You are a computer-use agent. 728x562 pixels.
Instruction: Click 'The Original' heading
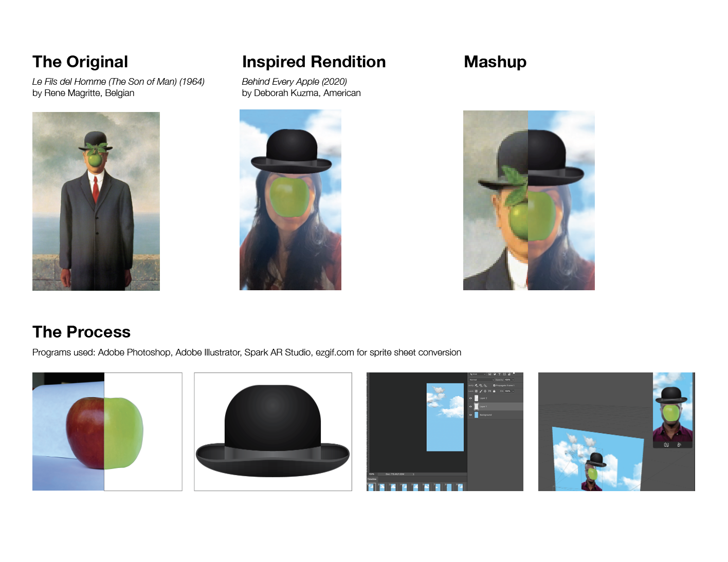pos(80,62)
